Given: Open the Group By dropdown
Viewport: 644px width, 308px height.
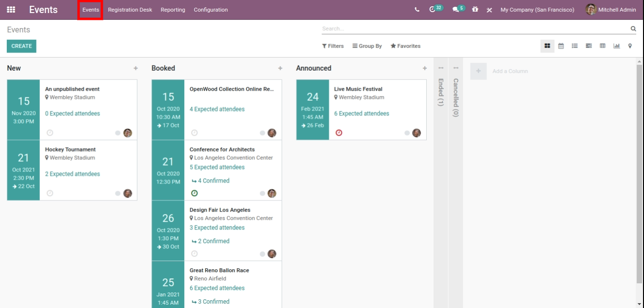Looking at the screenshot, I should coord(367,46).
